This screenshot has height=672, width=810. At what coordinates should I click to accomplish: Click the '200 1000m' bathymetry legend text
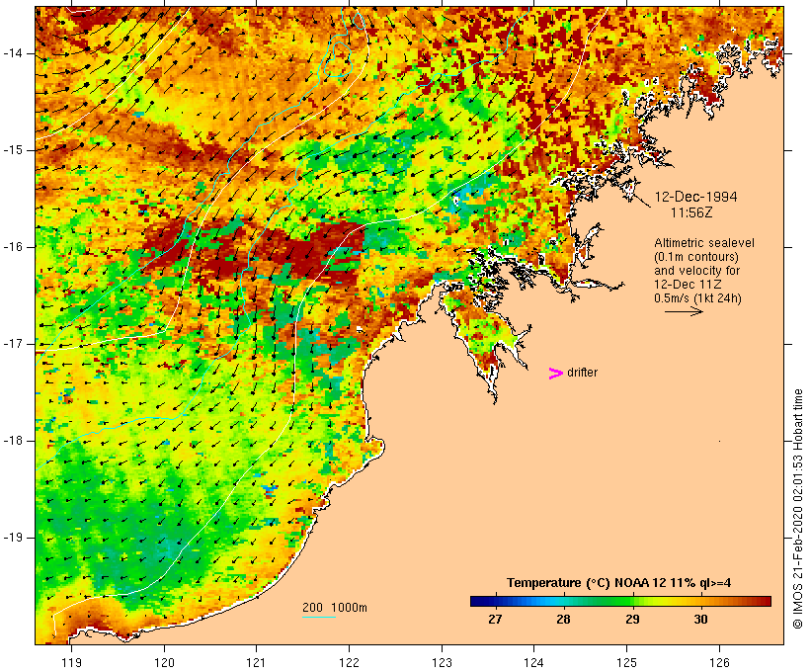(x=335, y=608)
